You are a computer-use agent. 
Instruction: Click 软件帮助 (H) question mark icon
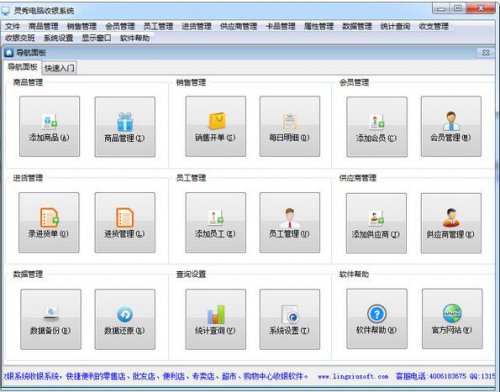[377, 319]
